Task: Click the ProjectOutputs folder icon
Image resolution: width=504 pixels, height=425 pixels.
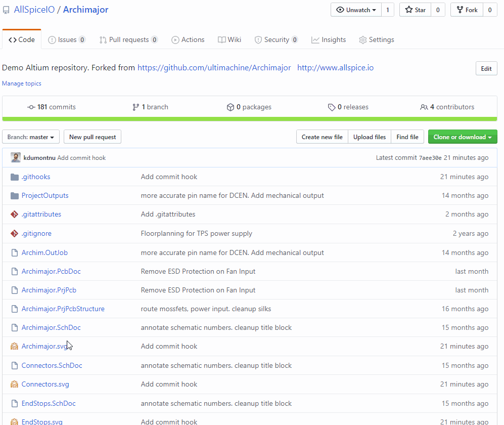Action: (x=15, y=196)
